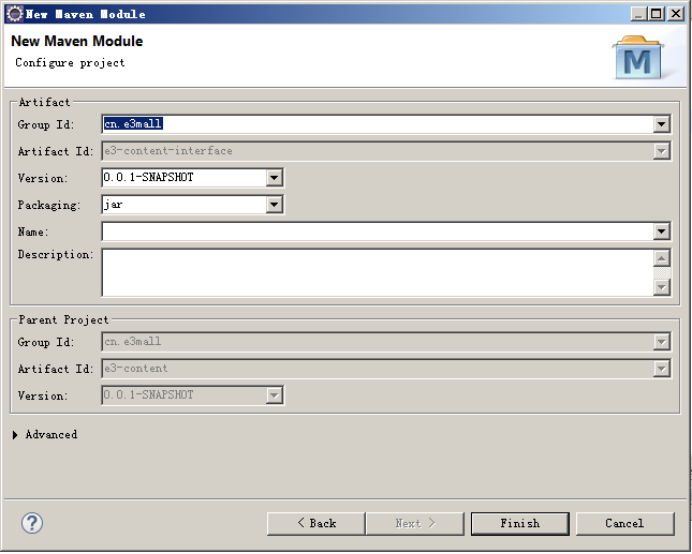This screenshot has height=554, width=692.
Task: Click the 'Packaging:' label
Action: click(49, 205)
